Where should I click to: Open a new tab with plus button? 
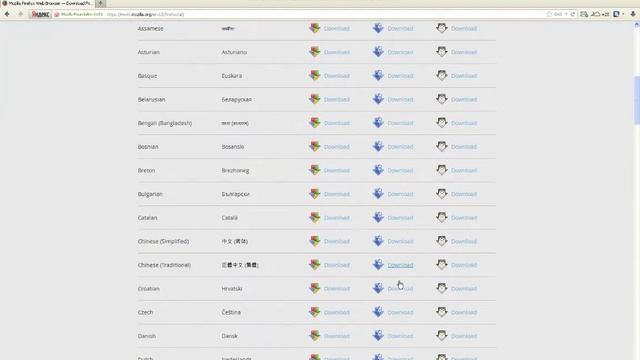(100, 3)
